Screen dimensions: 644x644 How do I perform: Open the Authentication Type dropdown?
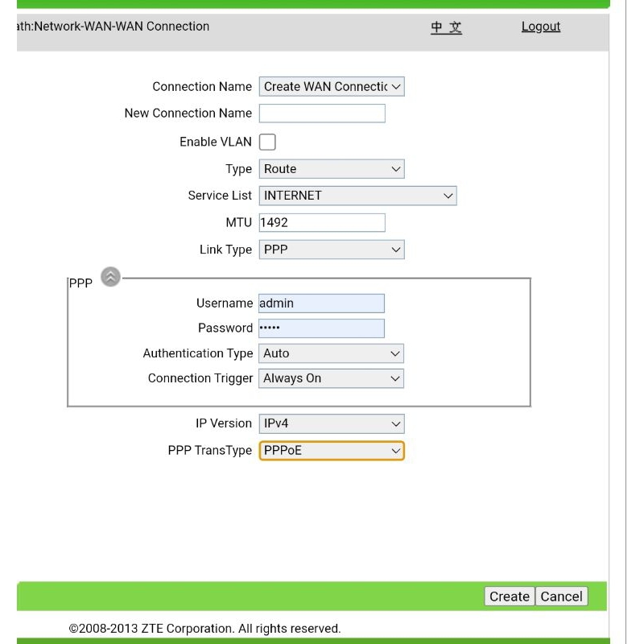coord(331,353)
